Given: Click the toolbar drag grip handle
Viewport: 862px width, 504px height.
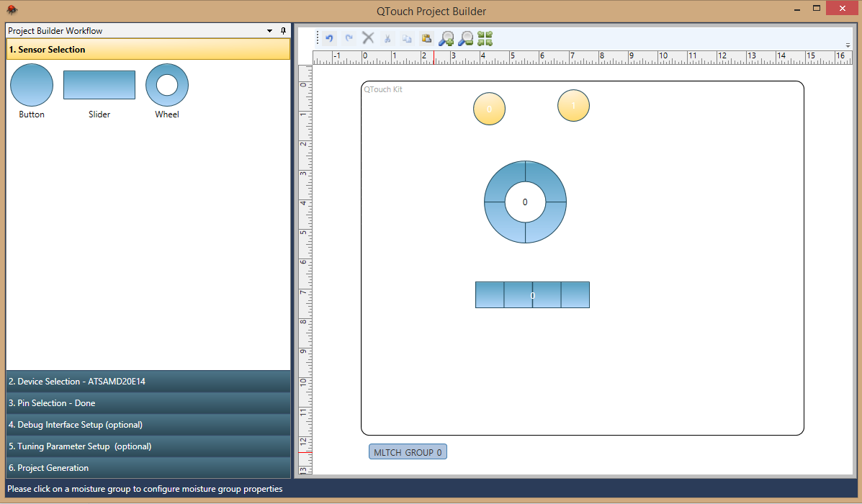Looking at the screenshot, I should click(x=318, y=38).
